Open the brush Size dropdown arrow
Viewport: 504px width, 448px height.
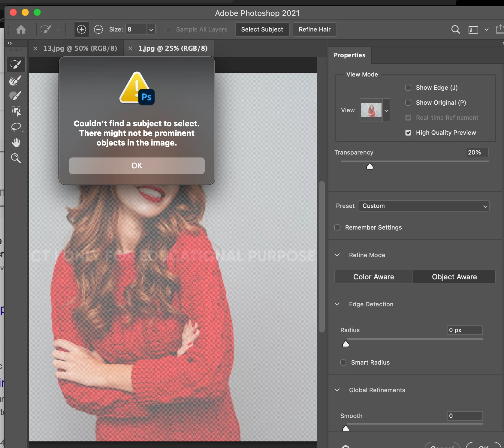[x=151, y=29]
